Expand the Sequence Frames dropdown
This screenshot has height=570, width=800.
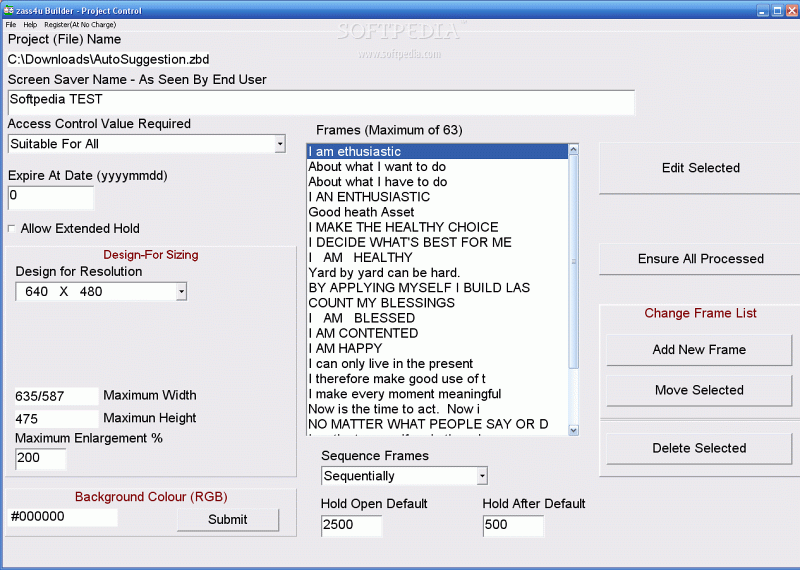pos(482,476)
